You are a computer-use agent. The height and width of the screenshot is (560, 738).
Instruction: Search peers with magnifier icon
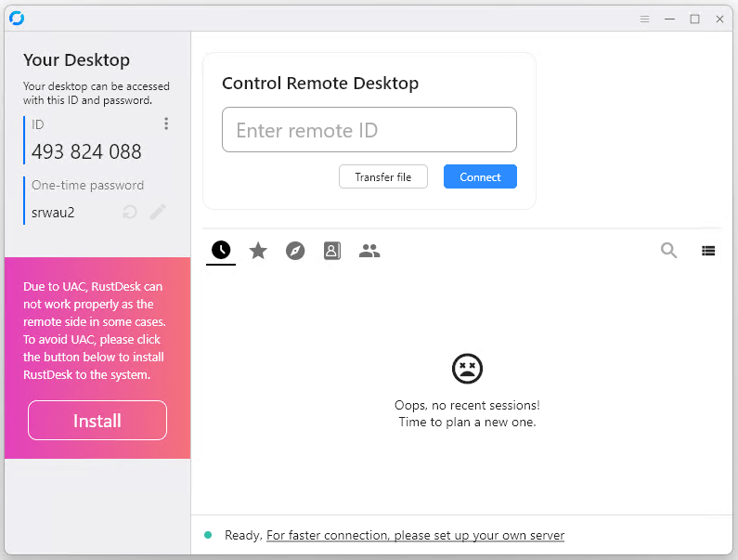tap(668, 250)
